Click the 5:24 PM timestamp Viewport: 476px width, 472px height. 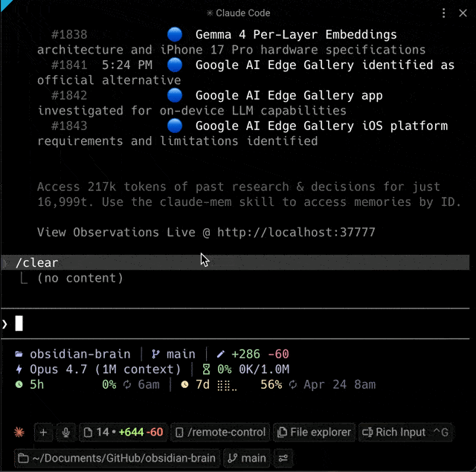pyautogui.click(x=127, y=65)
